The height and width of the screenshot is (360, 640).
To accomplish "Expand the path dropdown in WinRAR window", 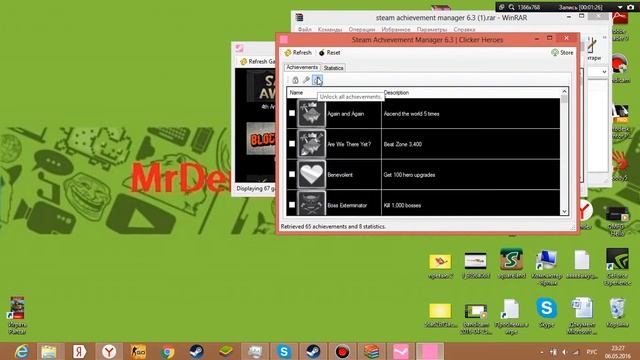I will 604,72.
